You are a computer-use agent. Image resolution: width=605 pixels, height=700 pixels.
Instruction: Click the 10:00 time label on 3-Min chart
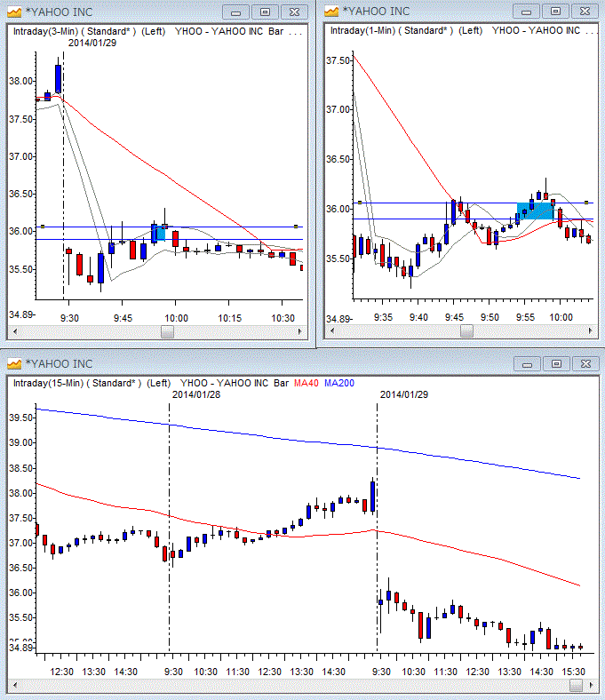177,318
